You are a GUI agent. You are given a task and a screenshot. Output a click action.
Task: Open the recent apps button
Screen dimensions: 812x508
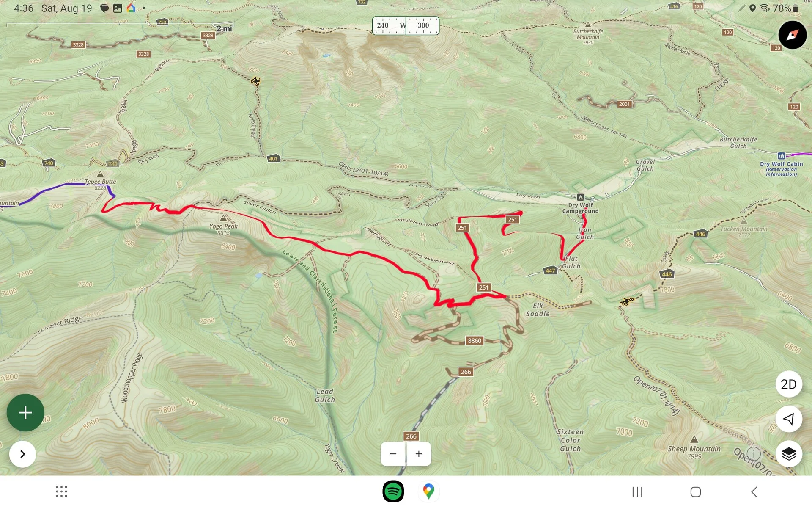[637, 492]
